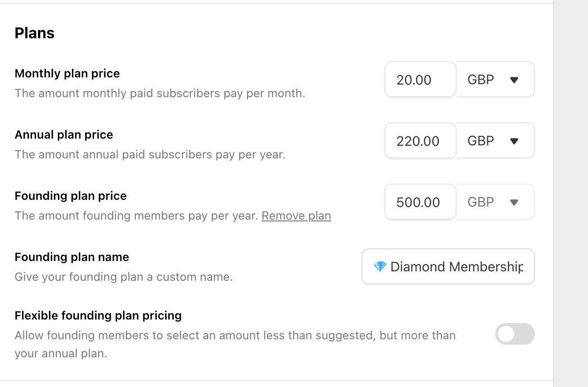Click the Plans section heading

pyautogui.click(x=35, y=33)
